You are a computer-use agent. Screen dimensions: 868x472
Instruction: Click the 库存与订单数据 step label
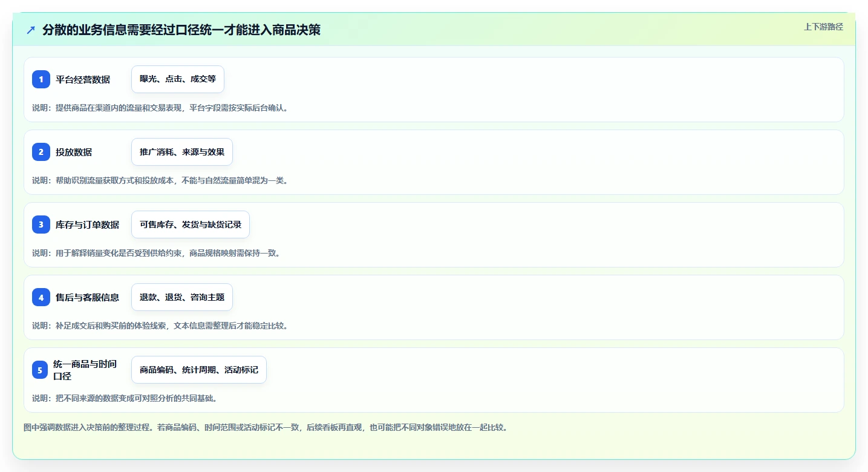click(x=88, y=225)
